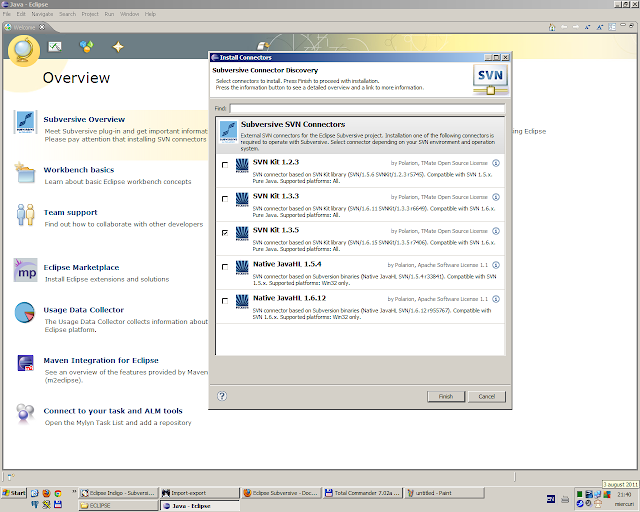
Task: Switch to Import-export taskbar button
Action: 199,493
